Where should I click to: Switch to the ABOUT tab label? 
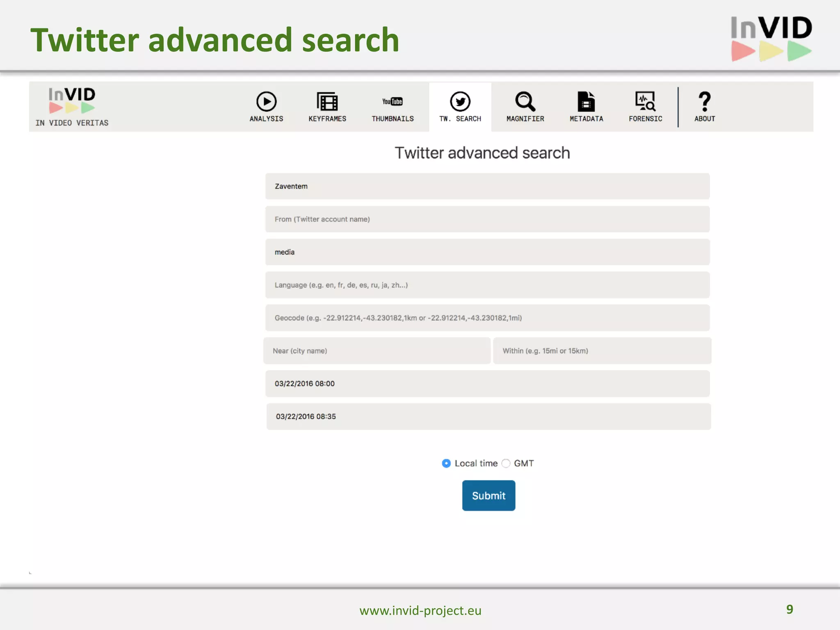(705, 119)
